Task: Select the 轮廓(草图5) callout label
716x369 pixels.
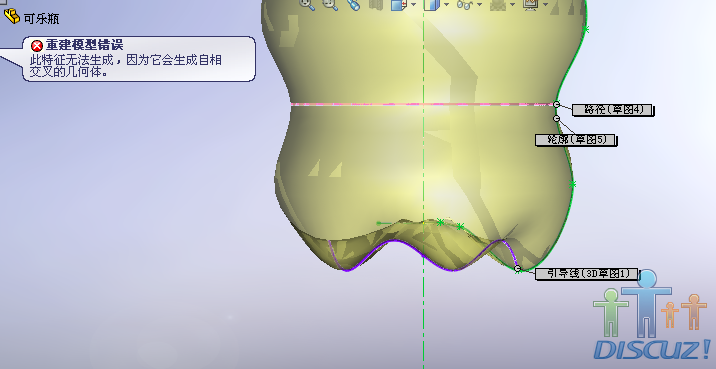Action: [576, 140]
